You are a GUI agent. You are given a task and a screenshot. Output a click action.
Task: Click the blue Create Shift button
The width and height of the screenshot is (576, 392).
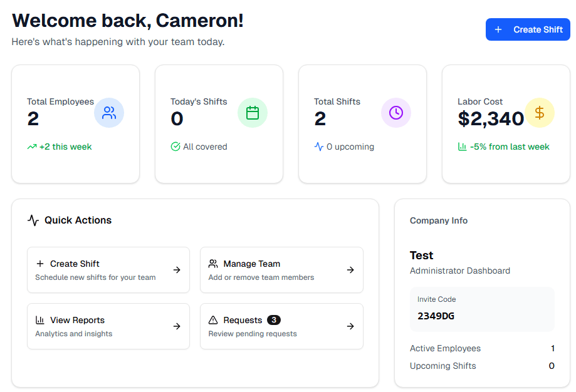point(527,29)
